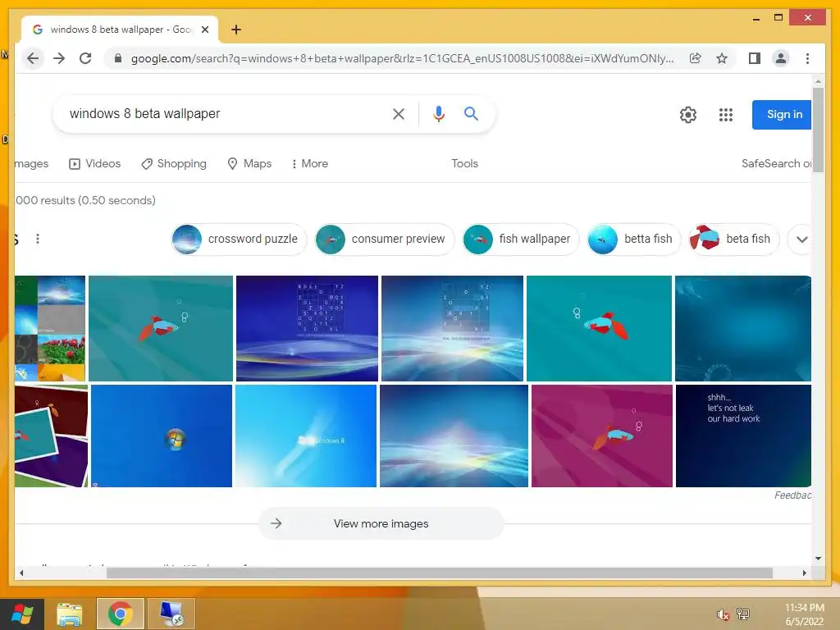Click the address bar URL
Viewport: 840px width, 630px height.
tap(402, 58)
